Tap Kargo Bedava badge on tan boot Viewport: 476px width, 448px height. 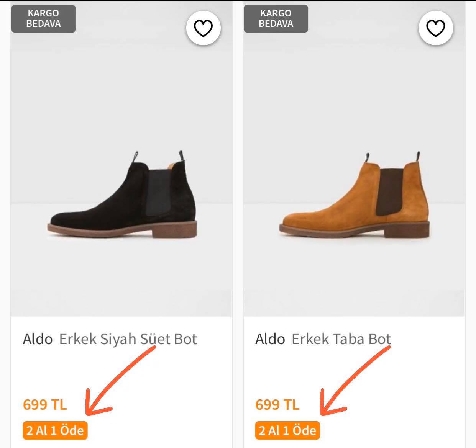[276, 18]
